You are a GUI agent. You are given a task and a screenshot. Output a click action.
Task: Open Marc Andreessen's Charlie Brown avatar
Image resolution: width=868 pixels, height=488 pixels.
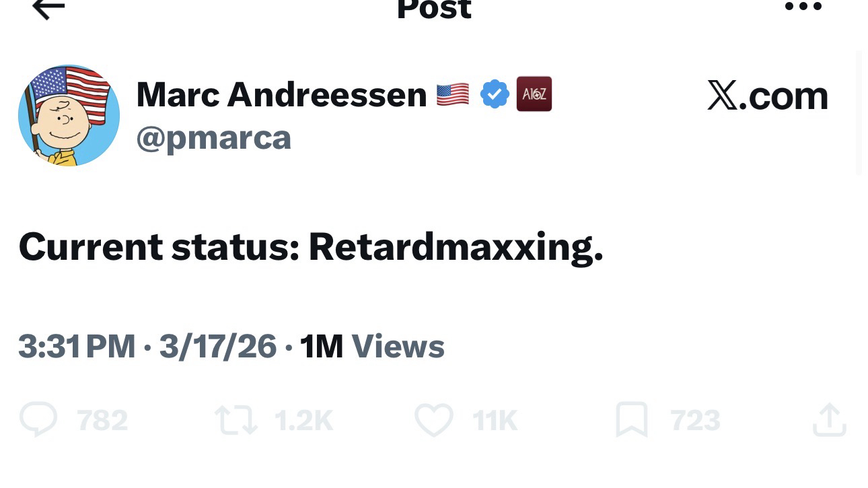[x=69, y=115]
